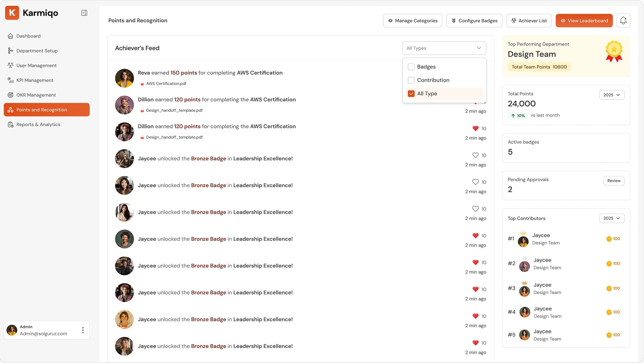The width and height of the screenshot is (644, 363).
Task: Open notifications bell icon
Action: (x=623, y=20)
